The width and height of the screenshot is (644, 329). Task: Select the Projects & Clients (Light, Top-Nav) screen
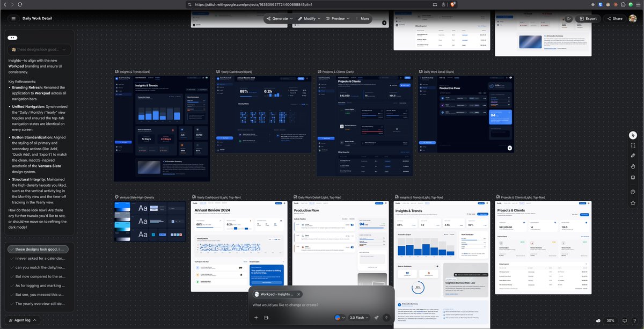coord(543,247)
